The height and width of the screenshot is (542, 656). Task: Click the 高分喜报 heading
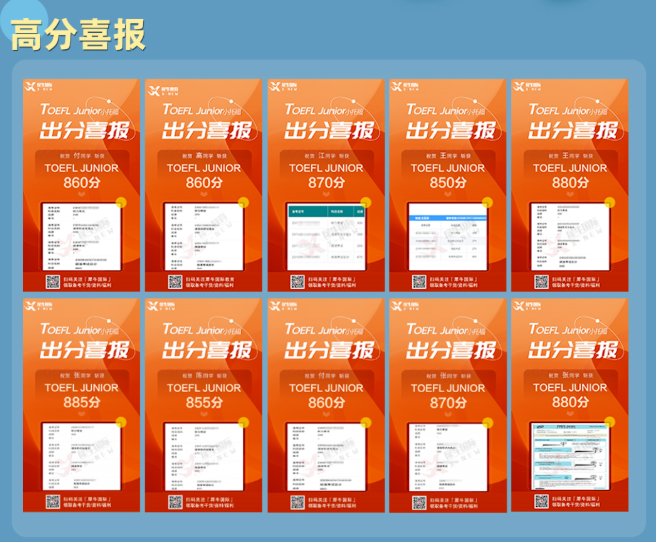78,35
